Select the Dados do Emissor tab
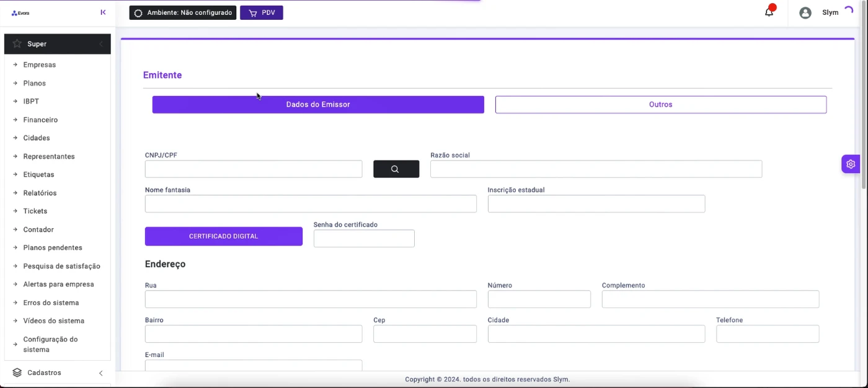The image size is (868, 388). (318, 105)
